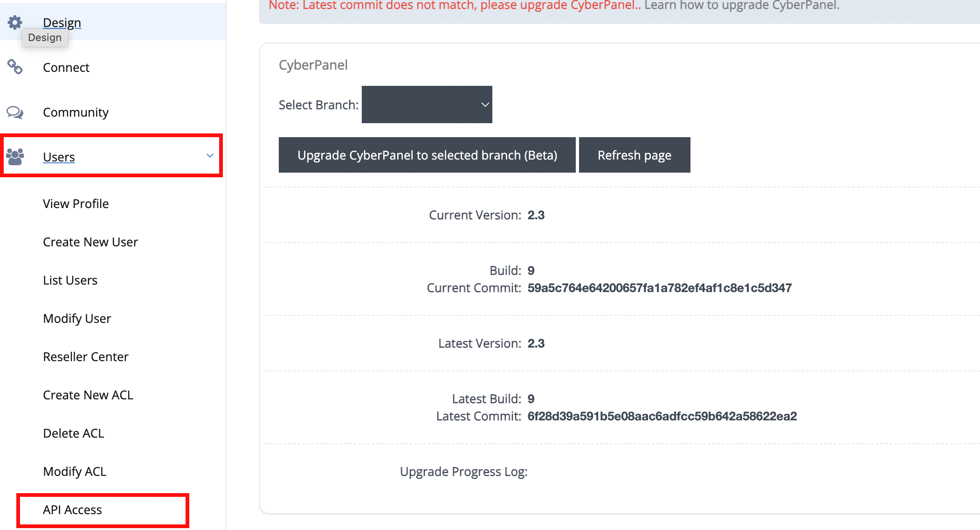The height and width of the screenshot is (530, 980).
Task: Open the List Users page
Action: click(x=70, y=280)
